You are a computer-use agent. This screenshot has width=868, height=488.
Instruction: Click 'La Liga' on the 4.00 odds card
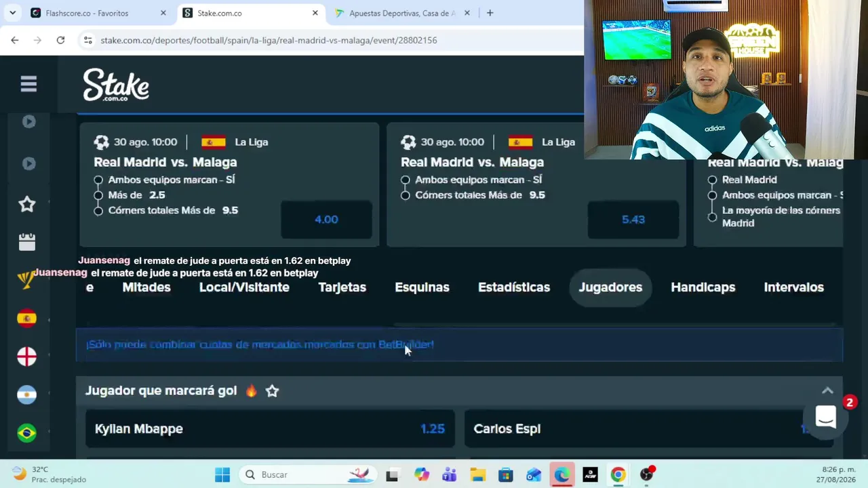[252, 142]
